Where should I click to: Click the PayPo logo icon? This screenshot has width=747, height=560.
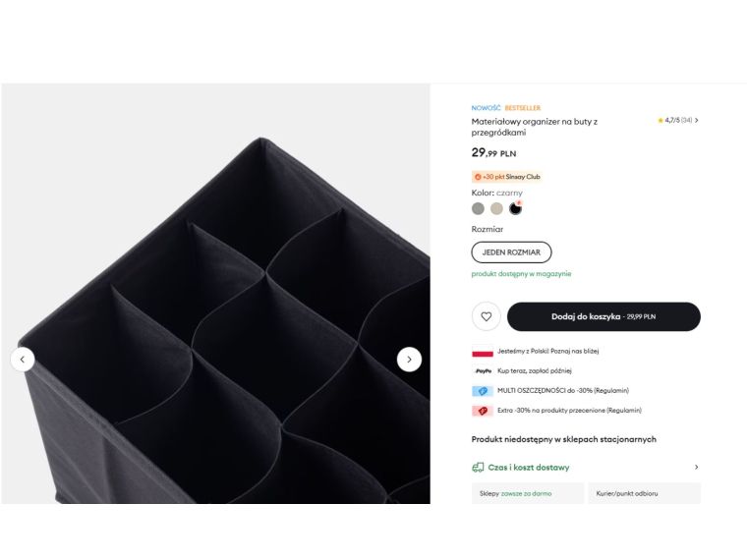pyautogui.click(x=483, y=371)
